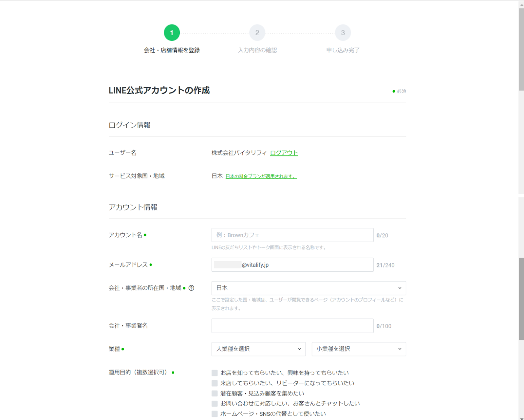Click the ログイン情報 section heading
This screenshot has width=524, height=420.
[x=130, y=125]
